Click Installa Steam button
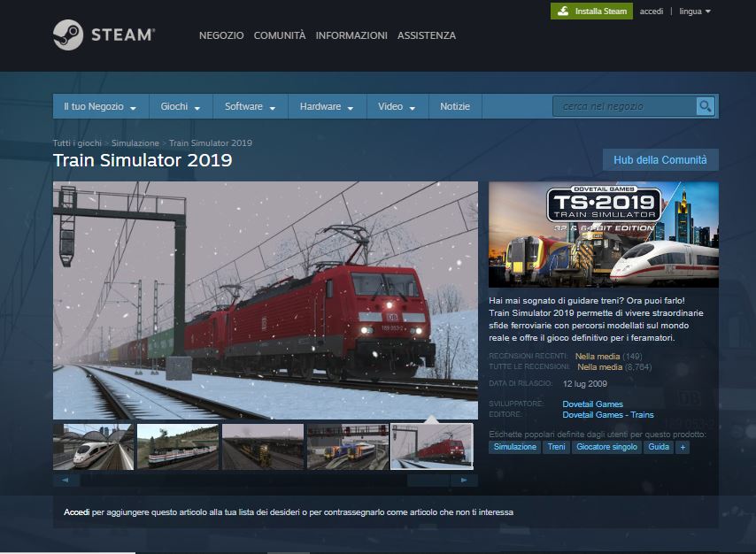Screen dimensions: 756x554 591,12
